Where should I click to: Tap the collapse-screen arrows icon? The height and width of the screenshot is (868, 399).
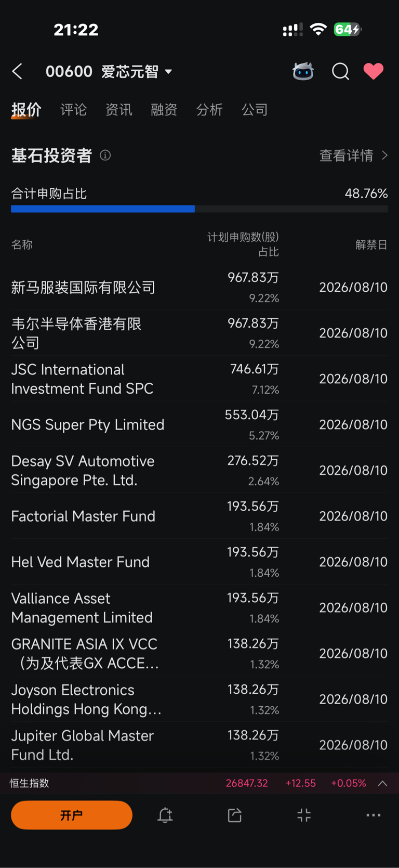[x=304, y=815]
